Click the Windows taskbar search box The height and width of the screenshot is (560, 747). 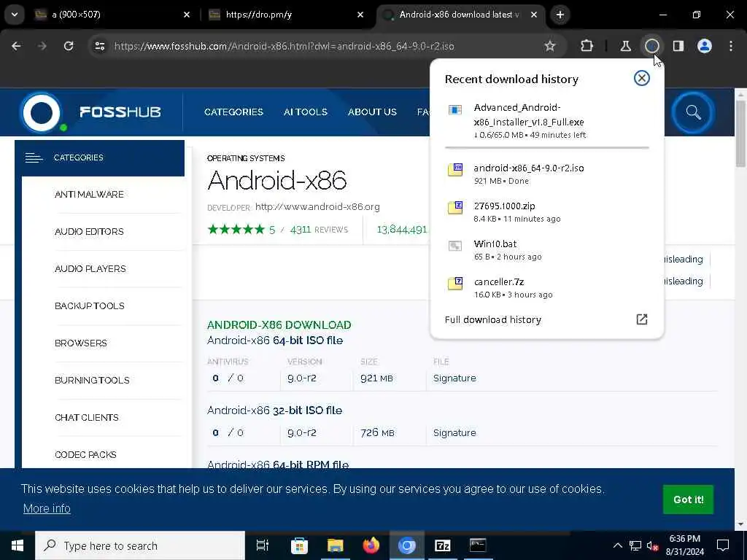[140, 545]
